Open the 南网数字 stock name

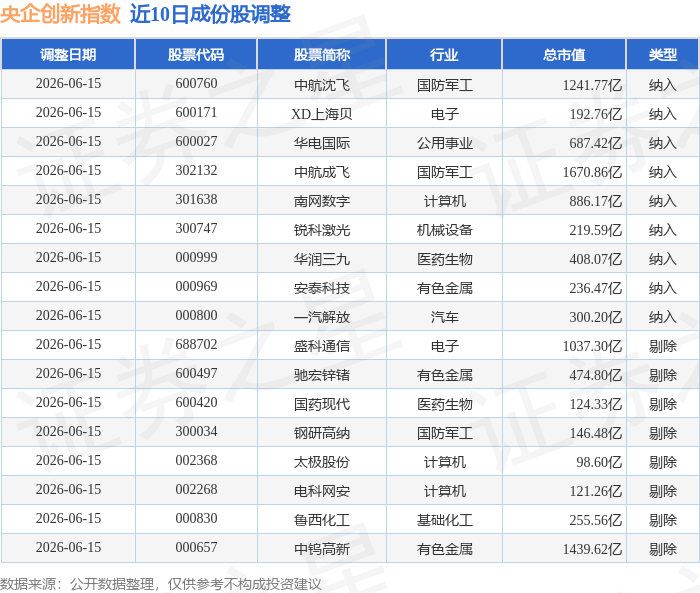(321, 201)
